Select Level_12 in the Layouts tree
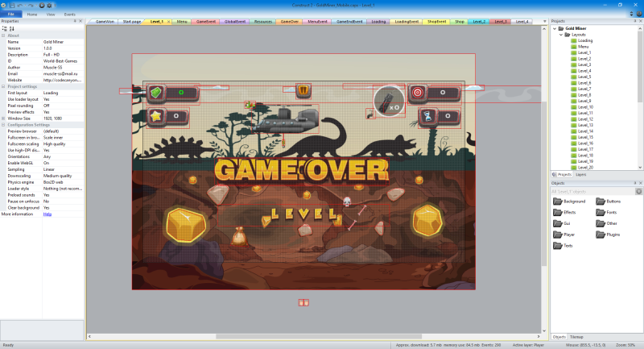This screenshot has width=644, height=349. 585,119
